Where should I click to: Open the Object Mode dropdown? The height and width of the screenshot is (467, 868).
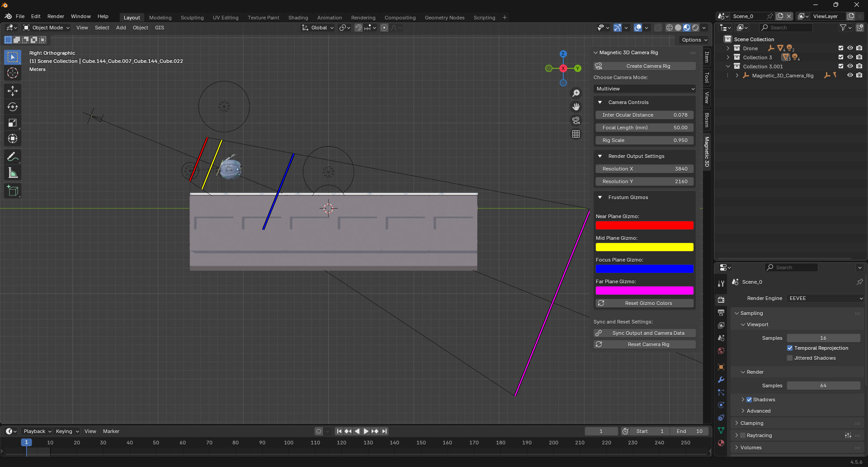(47, 28)
